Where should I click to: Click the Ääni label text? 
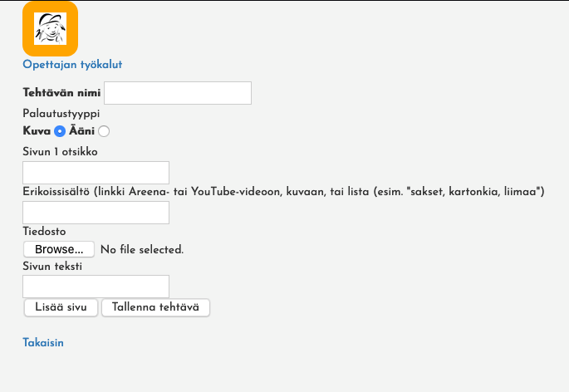coord(81,130)
